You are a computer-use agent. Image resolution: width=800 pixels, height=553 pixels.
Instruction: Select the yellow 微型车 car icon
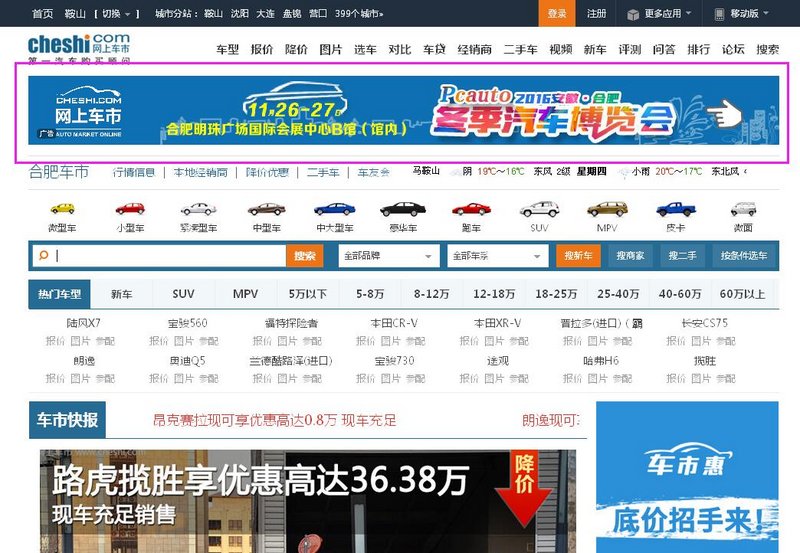coord(62,209)
